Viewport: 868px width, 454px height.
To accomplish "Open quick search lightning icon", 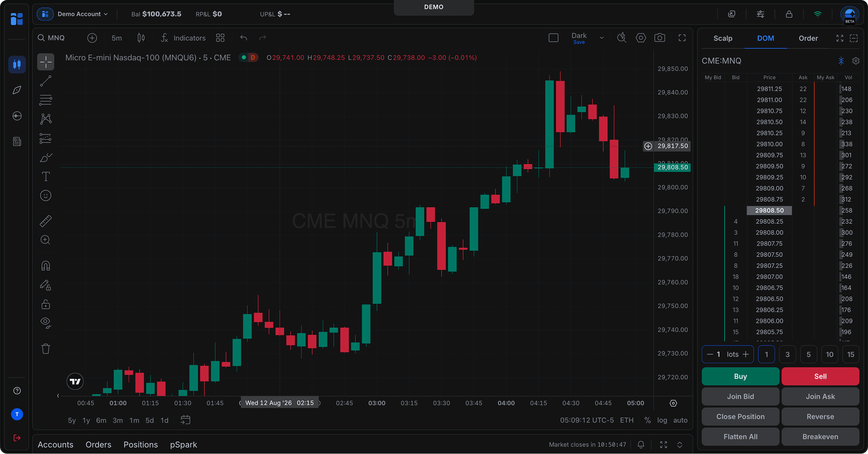I will pos(622,38).
